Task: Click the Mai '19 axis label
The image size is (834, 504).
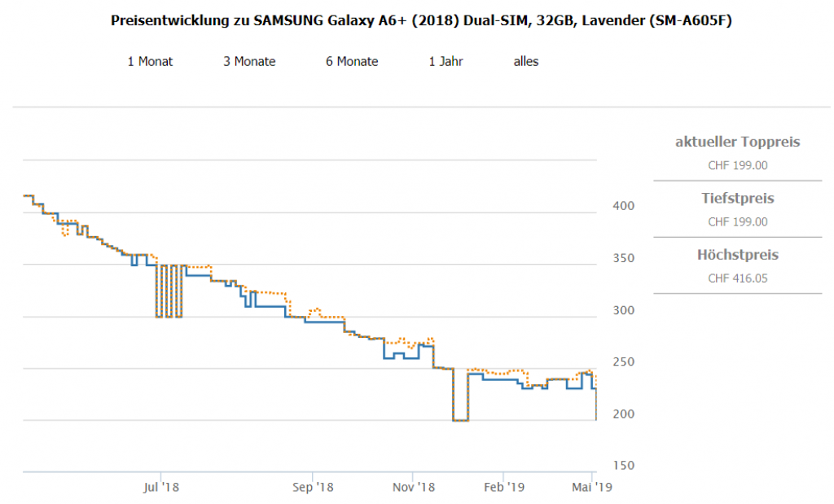Action: coord(593,487)
